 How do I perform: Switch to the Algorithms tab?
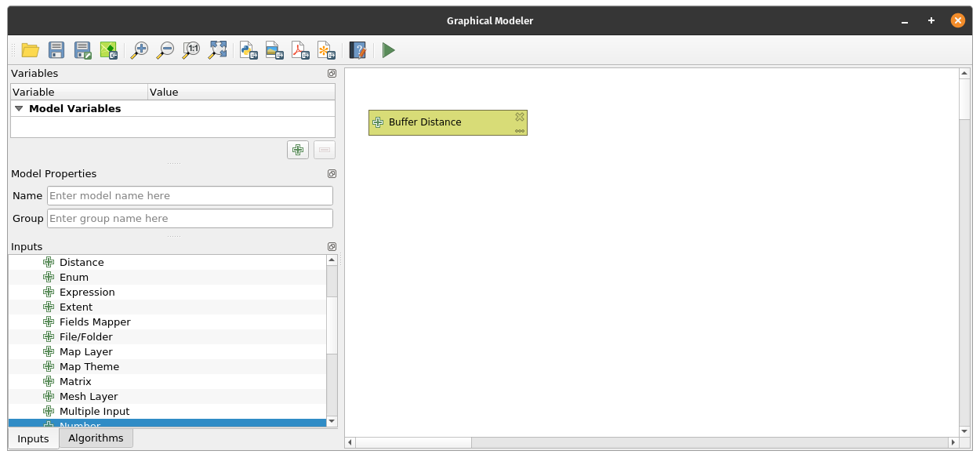coord(96,438)
